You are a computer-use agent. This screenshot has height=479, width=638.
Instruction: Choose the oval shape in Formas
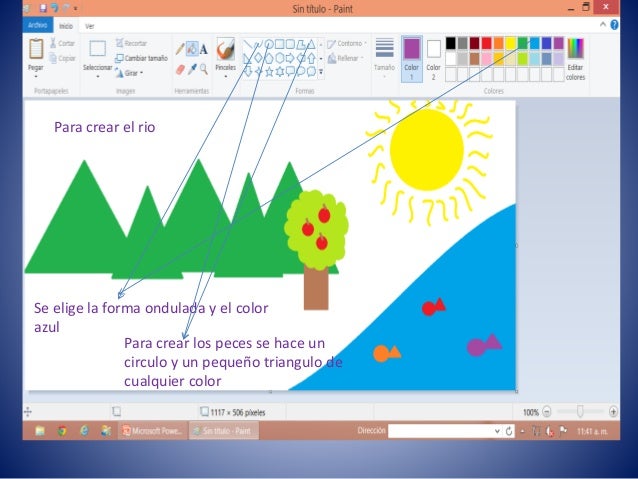269,44
